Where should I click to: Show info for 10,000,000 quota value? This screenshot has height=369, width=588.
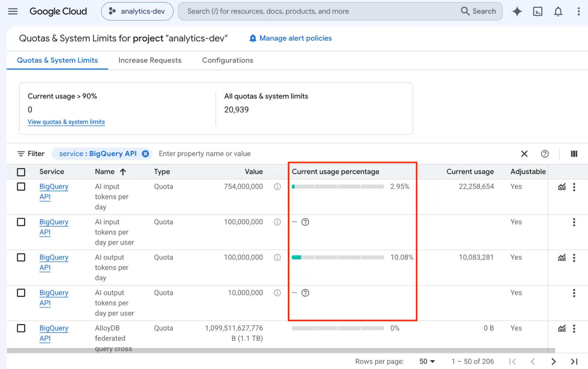pyautogui.click(x=277, y=293)
